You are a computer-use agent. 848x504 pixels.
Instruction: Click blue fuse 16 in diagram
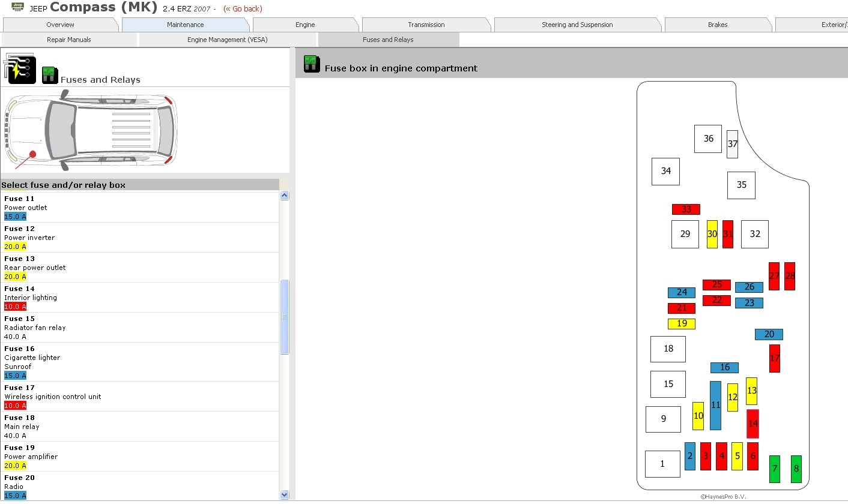724,368
